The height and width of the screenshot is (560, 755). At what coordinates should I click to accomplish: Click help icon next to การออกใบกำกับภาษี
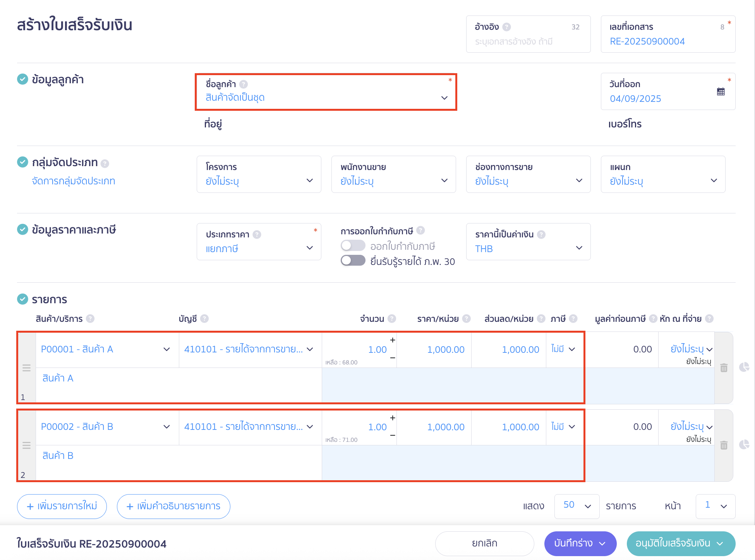coord(421,230)
